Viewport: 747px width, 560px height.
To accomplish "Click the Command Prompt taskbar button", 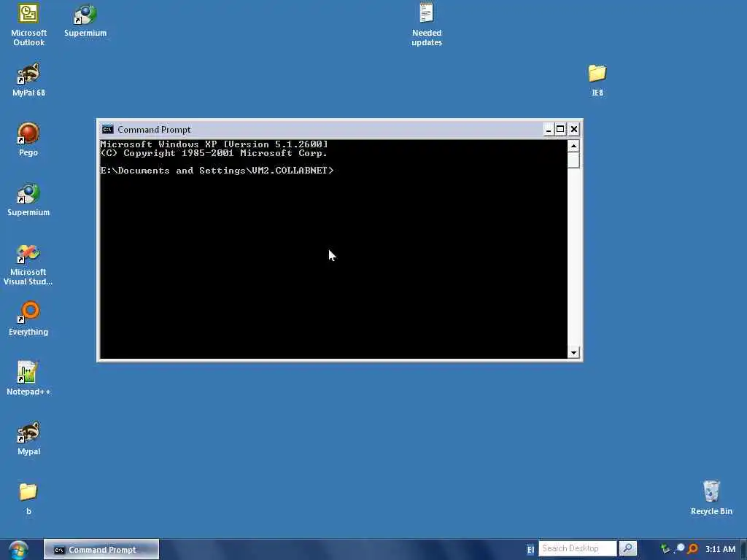I will [101, 550].
